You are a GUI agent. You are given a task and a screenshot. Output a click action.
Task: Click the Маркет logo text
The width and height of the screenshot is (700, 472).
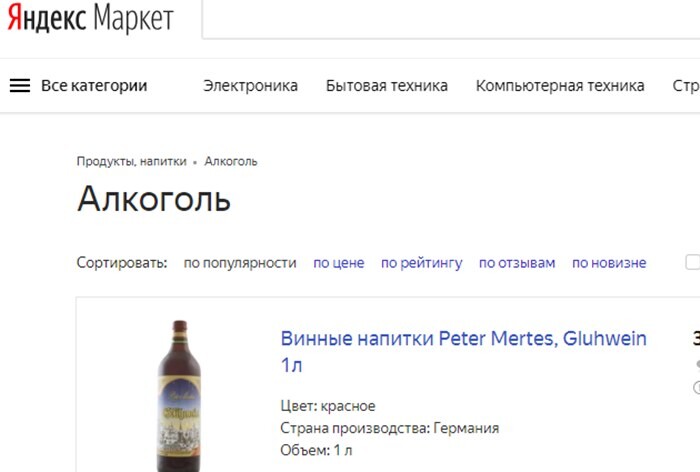(x=133, y=19)
